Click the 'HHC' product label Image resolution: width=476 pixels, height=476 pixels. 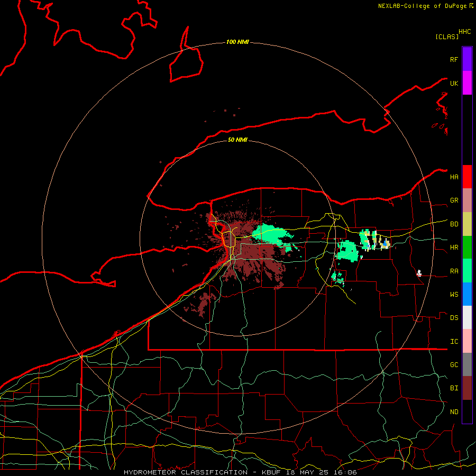pyautogui.click(x=464, y=32)
